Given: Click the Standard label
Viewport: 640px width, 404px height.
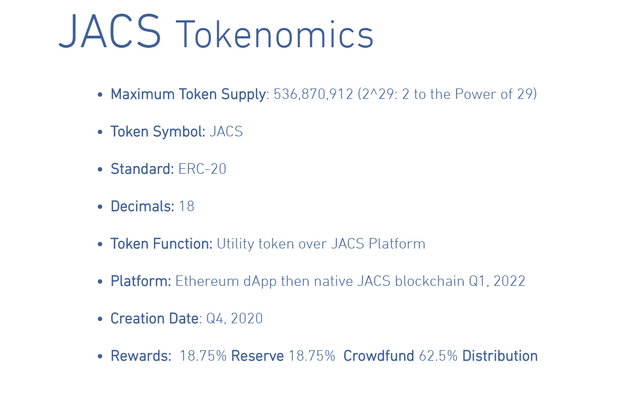Looking at the screenshot, I should (142, 169).
